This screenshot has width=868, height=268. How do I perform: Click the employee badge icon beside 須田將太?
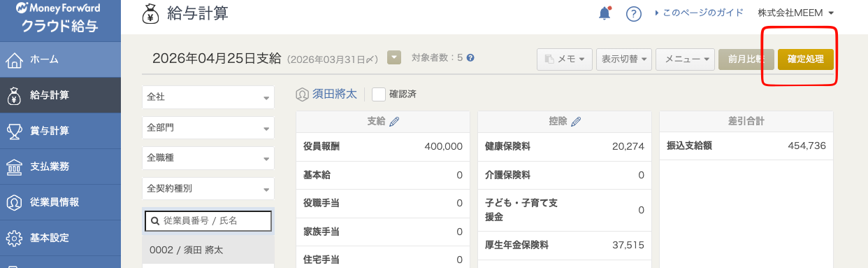(303, 94)
